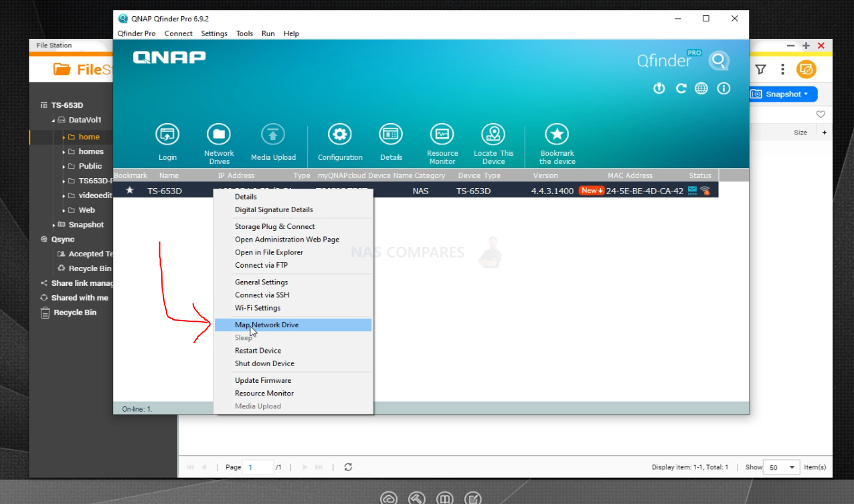
Task: Open the Show 50 items dropdown
Action: (782, 467)
